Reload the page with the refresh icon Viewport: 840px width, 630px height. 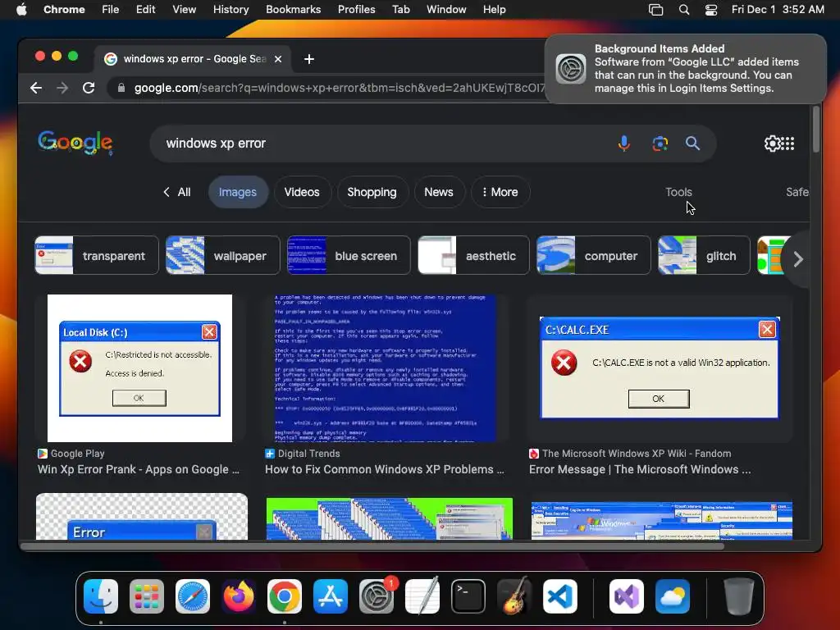pos(89,88)
